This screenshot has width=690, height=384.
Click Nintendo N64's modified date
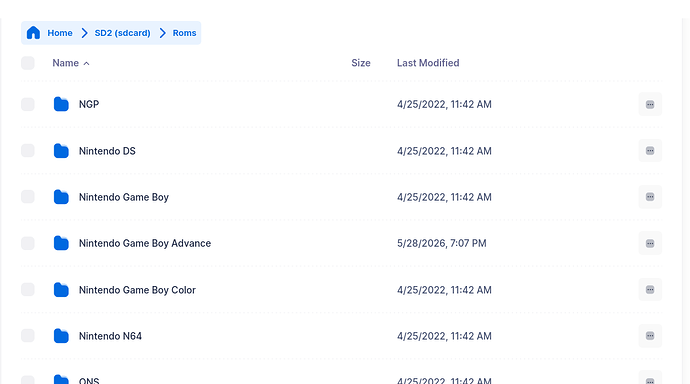(444, 336)
